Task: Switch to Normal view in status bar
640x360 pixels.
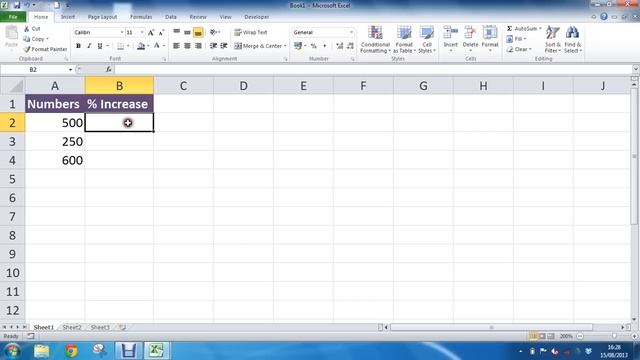Action: coord(533,336)
